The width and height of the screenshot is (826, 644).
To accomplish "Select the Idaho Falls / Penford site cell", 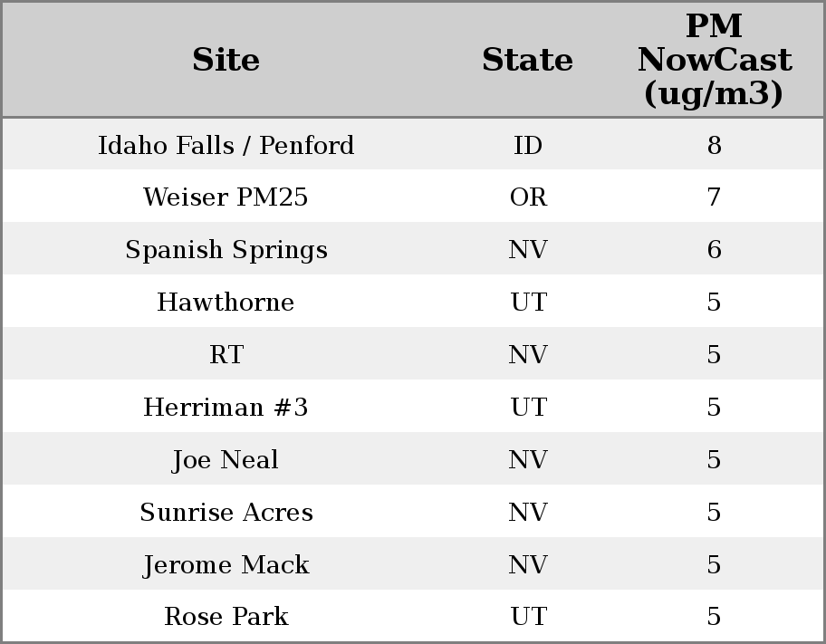I will pyautogui.click(x=226, y=145).
